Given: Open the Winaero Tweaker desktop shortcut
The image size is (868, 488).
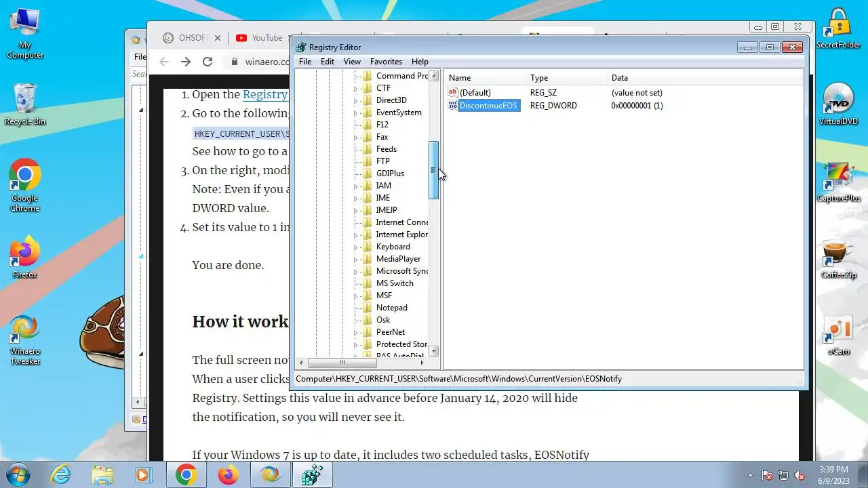Looking at the screenshot, I should 25,340.
